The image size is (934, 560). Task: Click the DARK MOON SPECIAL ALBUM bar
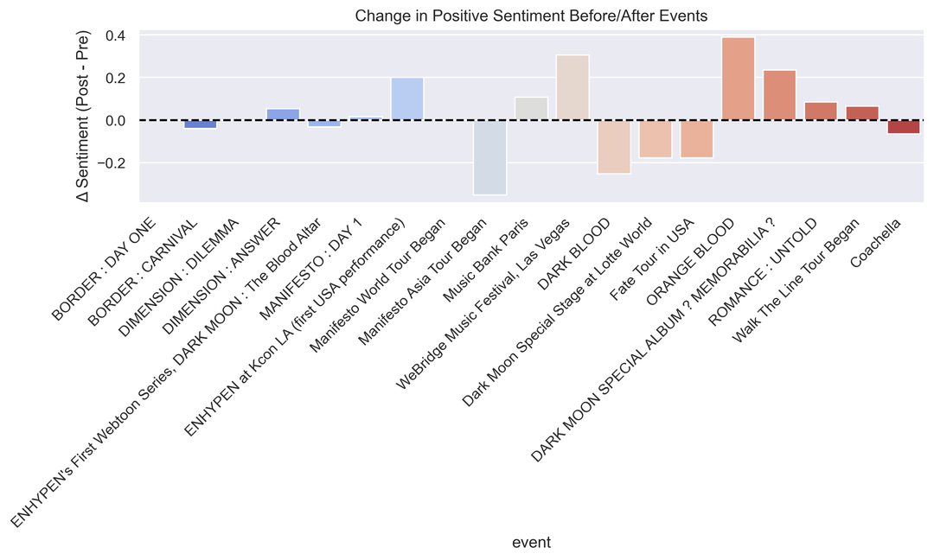click(x=779, y=95)
